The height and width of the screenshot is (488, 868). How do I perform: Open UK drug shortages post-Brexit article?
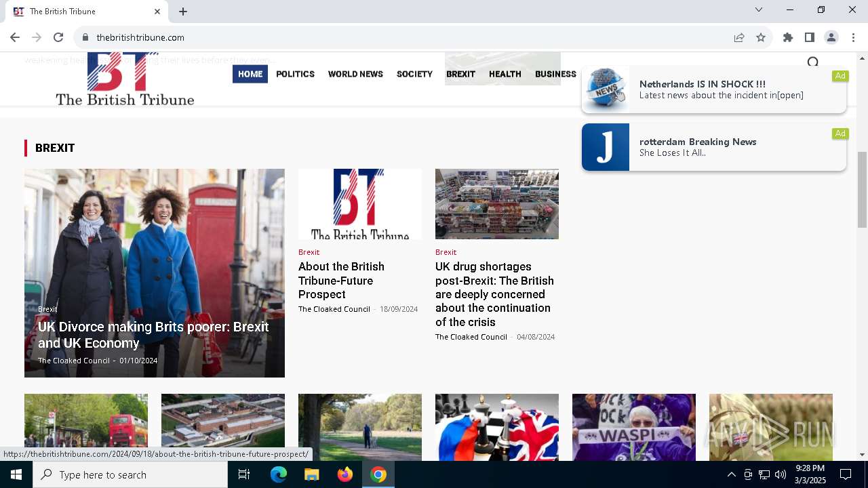494,294
